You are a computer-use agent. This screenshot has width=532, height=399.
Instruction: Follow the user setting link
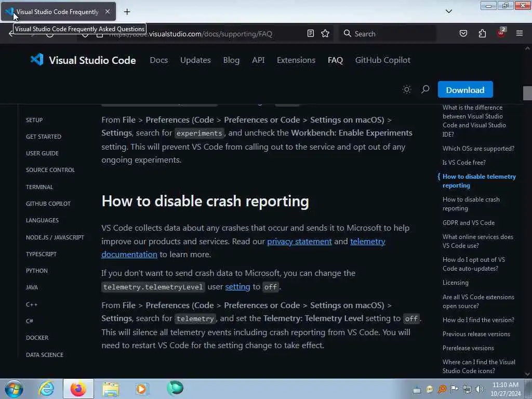pos(237,287)
